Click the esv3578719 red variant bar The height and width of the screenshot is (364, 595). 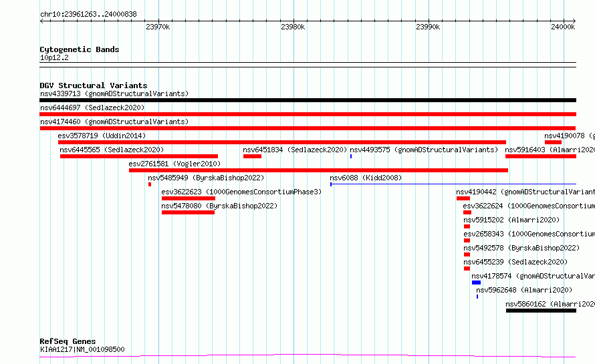click(282, 142)
